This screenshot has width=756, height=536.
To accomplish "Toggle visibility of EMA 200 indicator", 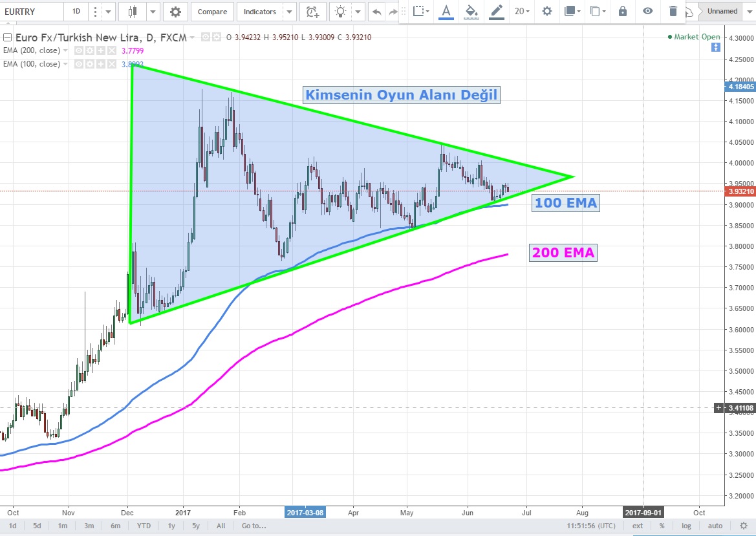I will coord(79,50).
